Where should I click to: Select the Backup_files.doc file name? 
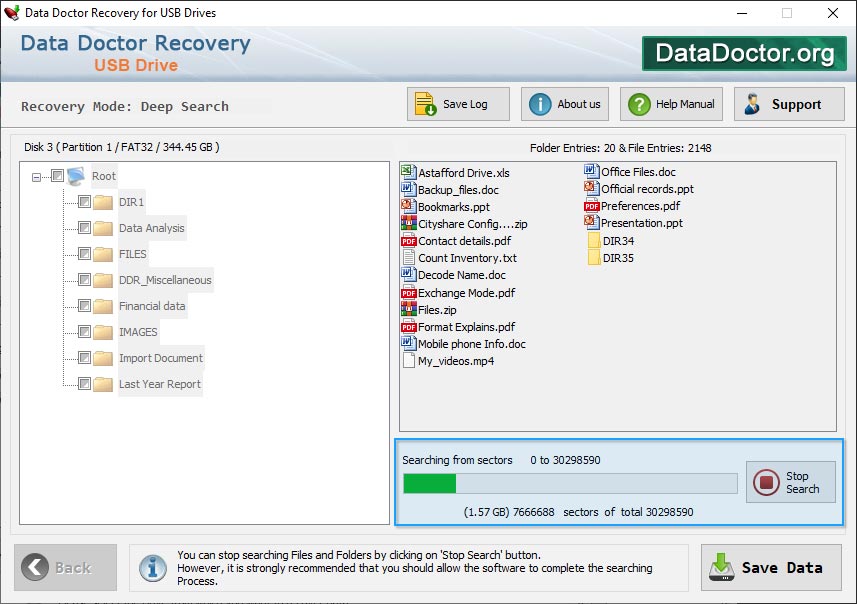click(459, 190)
